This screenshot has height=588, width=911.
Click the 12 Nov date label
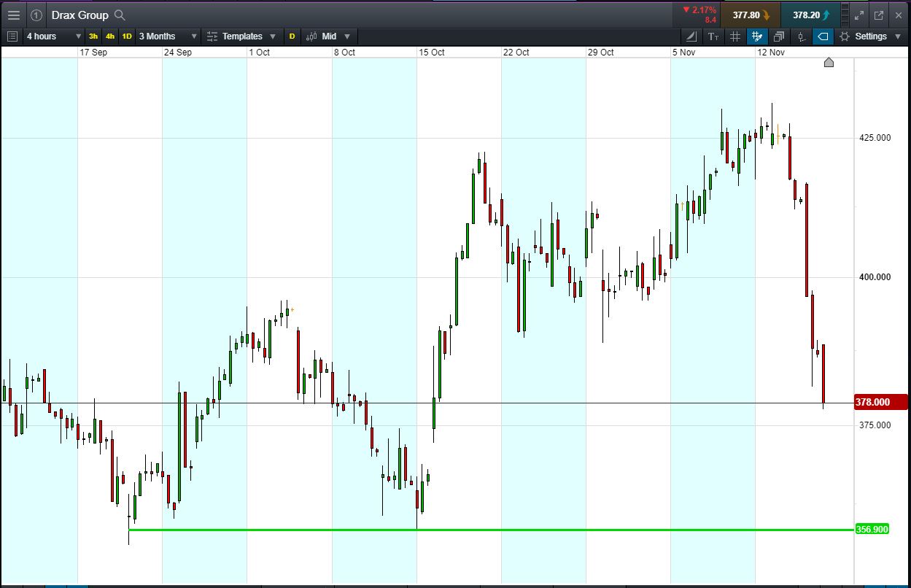(x=771, y=52)
